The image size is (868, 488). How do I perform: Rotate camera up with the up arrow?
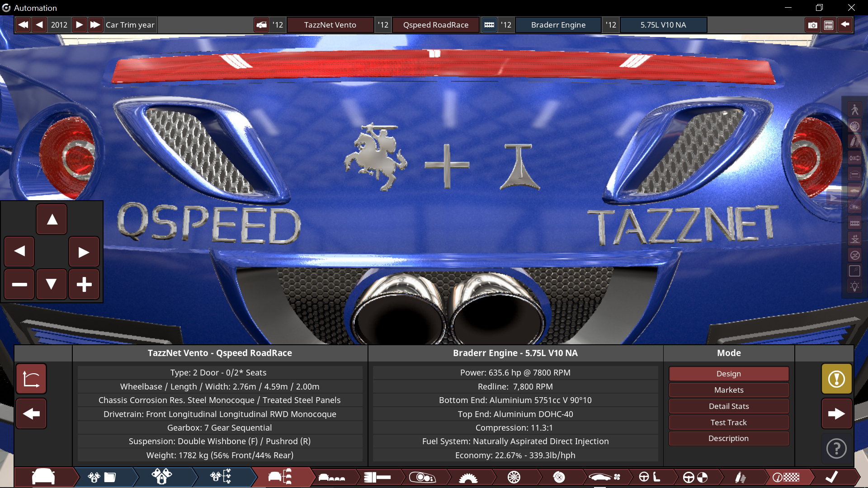[52, 220]
